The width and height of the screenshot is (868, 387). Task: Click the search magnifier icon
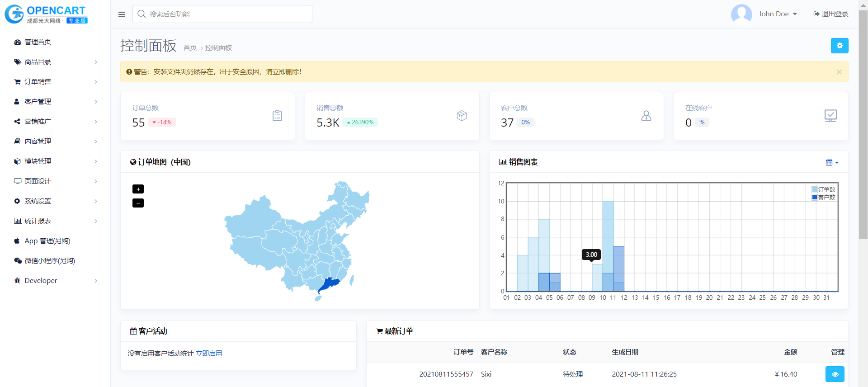142,14
